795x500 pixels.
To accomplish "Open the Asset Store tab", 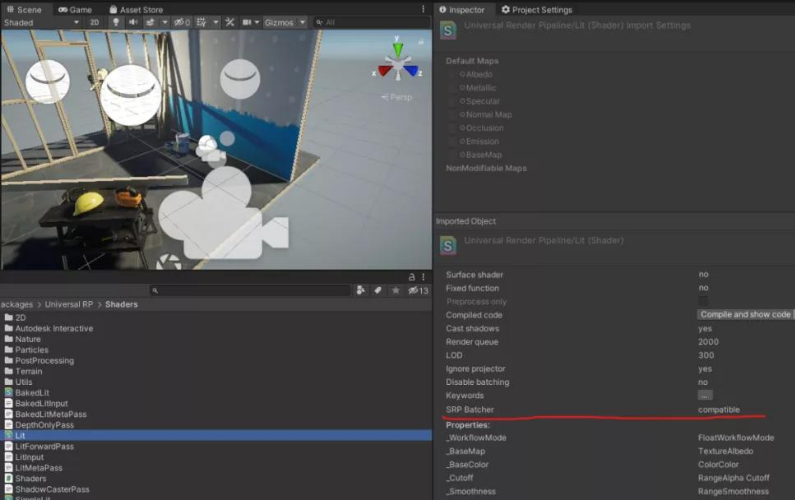I will point(136,10).
